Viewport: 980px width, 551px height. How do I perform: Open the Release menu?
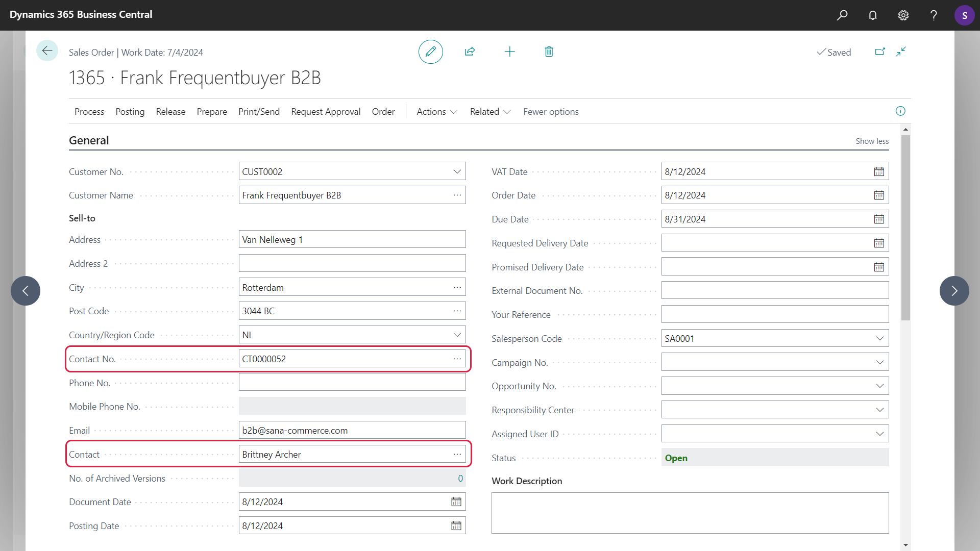click(170, 112)
